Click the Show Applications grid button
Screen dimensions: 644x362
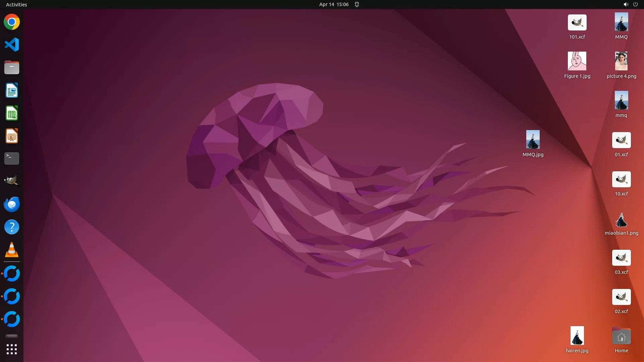tap(12, 349)
